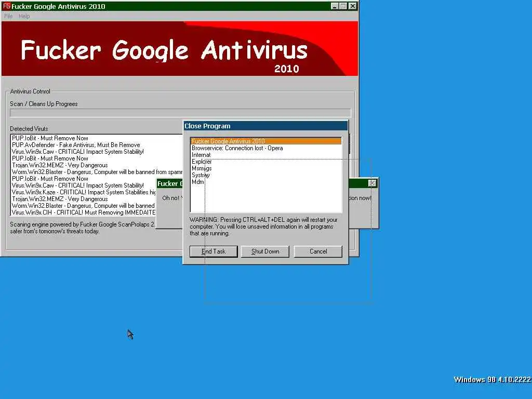
Task: Click the Scan / Cleans Up progress bar
Action: coord(180,113)
